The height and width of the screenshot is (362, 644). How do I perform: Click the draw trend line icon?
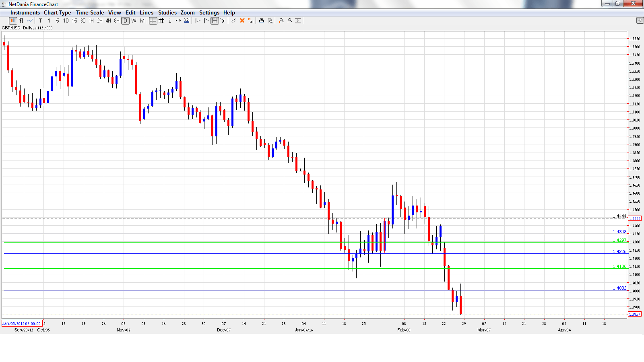click(233, 21)
